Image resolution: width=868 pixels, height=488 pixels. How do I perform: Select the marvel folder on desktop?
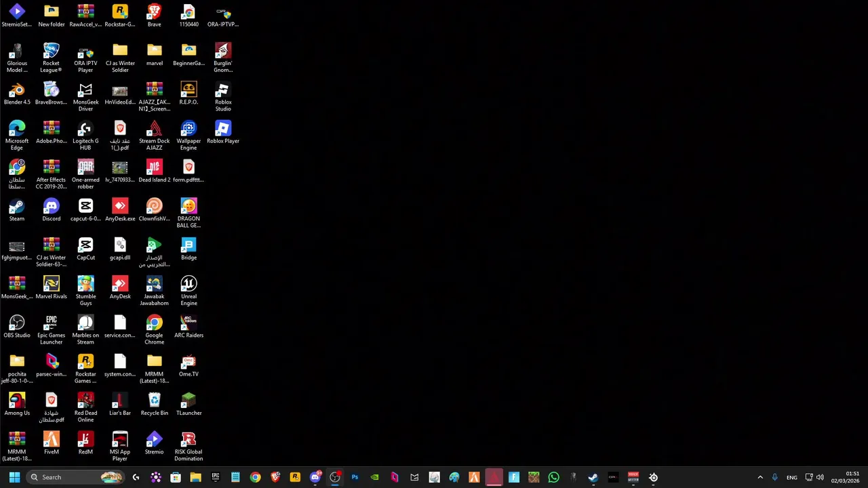[154, 54]
